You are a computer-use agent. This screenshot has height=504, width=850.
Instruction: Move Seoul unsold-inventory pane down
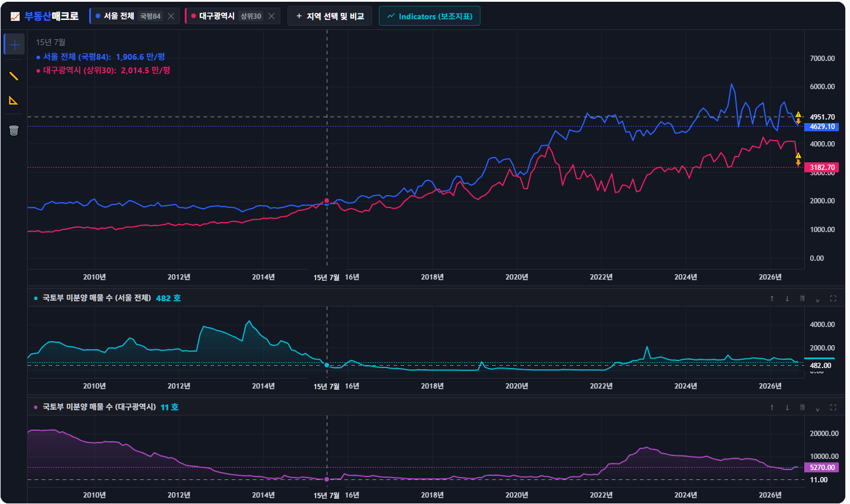pyautogui.click(x=787, y=298)
